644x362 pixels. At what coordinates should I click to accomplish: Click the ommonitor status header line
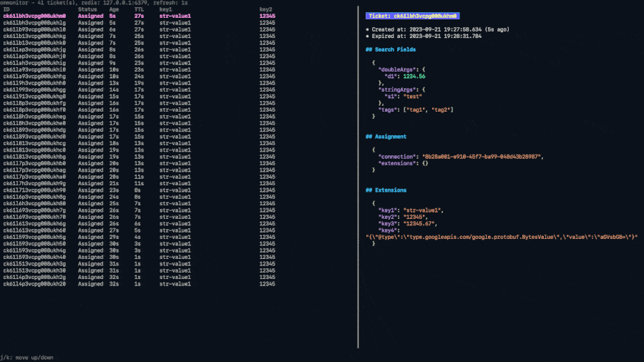[x=94, y=3]
